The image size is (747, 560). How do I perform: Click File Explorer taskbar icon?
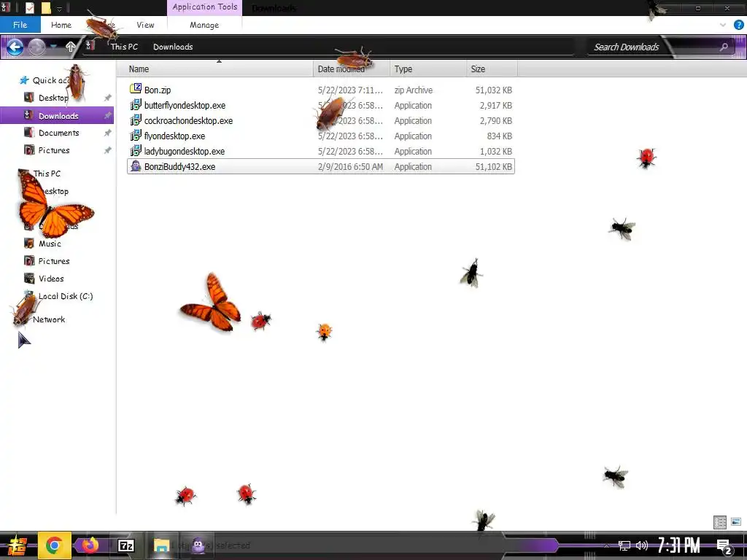[161, 545]
